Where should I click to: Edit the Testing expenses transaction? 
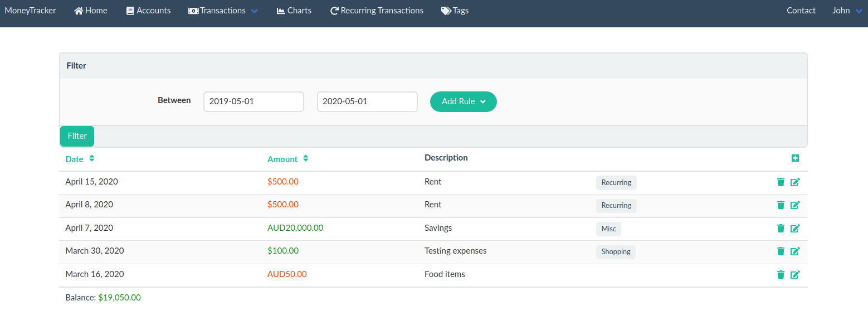(x=795, y=251)
